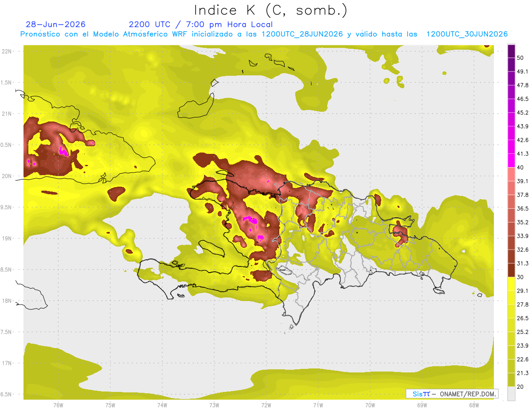532x411 pixels.
Task: Click the legend value '45.2'
Action: 523,113
